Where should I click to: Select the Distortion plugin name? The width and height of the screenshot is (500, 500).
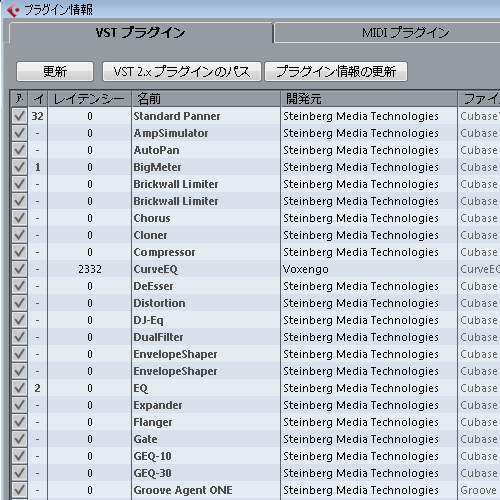pos(159,303)
